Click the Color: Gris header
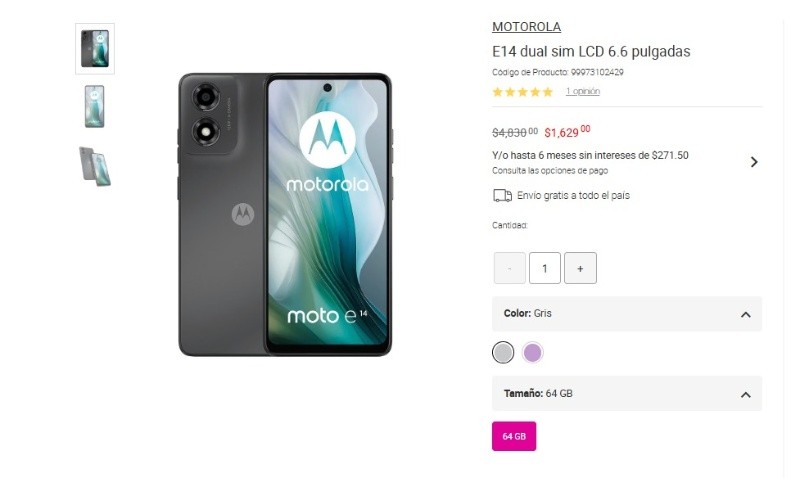 [627, 314]
